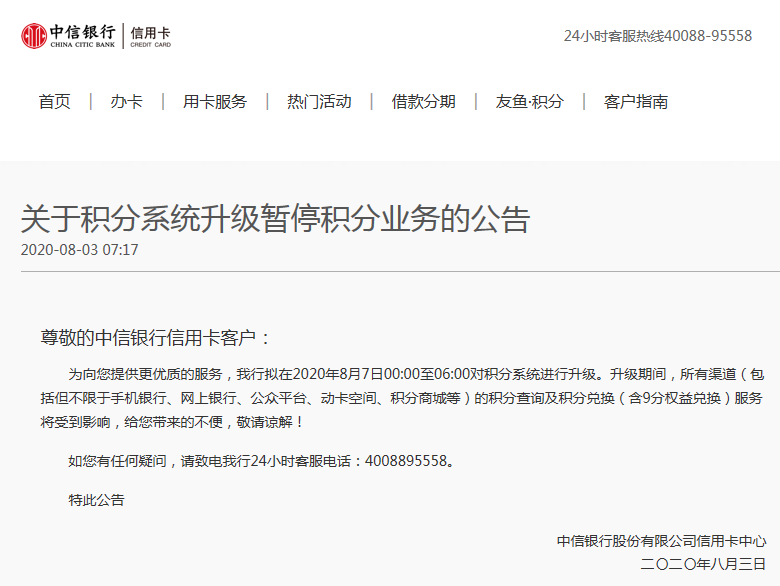Click the greeting 尊敬的中信银行信用卡客户
The height and width of the screenshot is (586, 780).
point(155,338)
